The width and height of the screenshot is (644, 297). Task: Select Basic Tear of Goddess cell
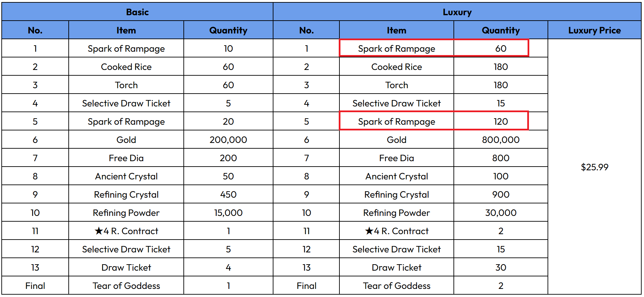[126, 286]
